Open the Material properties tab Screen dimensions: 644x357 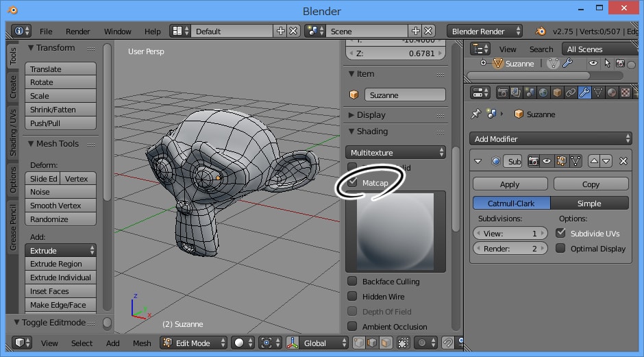612,93
